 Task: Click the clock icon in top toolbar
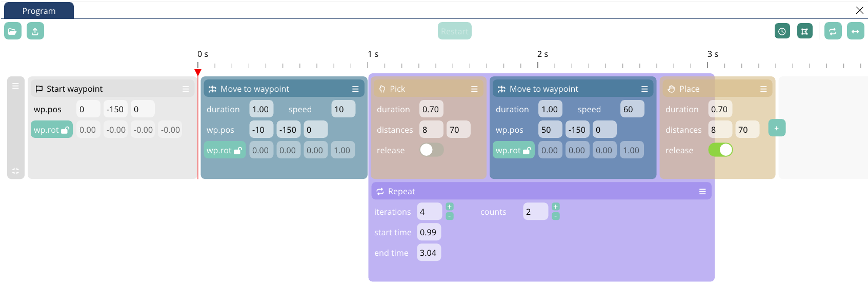point(782,31)
